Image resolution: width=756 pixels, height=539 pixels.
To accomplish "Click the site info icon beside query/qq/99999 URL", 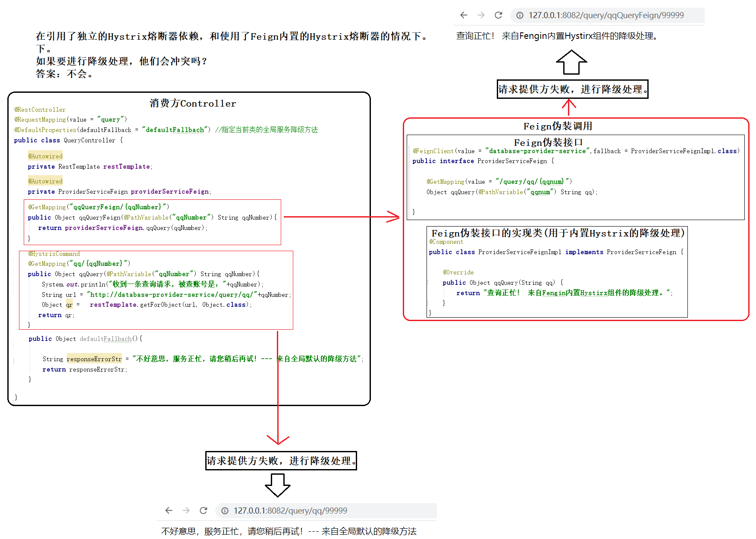I will click(225, 511).
